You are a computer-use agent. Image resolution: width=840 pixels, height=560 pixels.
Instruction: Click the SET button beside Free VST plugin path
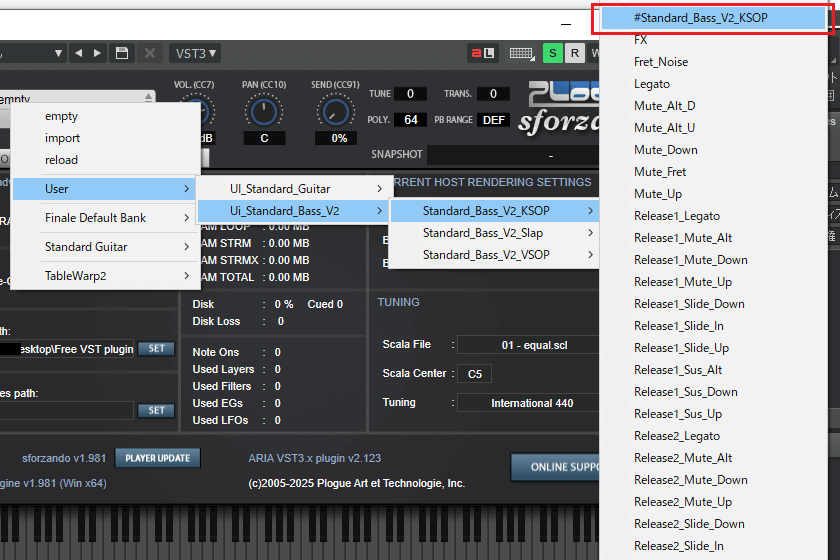[156, 349]
